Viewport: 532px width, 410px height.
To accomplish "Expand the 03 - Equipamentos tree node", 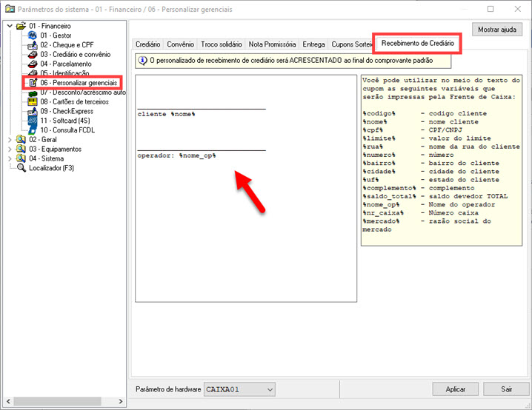I will click(x=10, y=149).
